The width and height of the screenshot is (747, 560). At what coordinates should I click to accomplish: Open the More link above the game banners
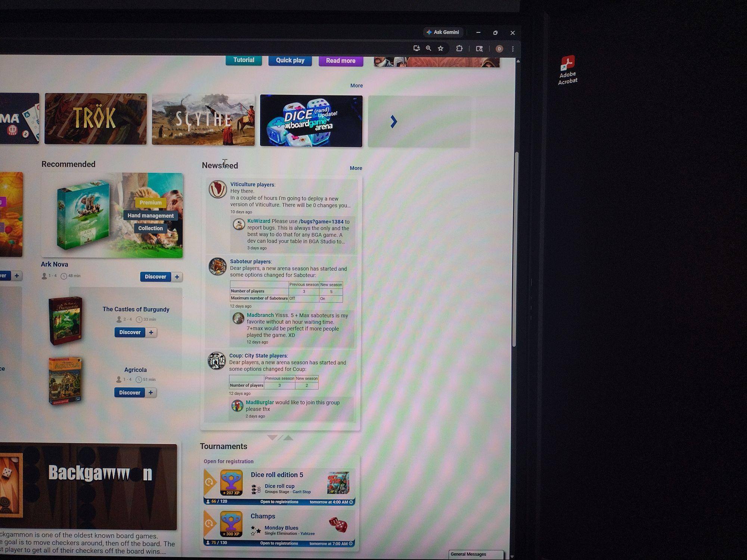point(356,85)
